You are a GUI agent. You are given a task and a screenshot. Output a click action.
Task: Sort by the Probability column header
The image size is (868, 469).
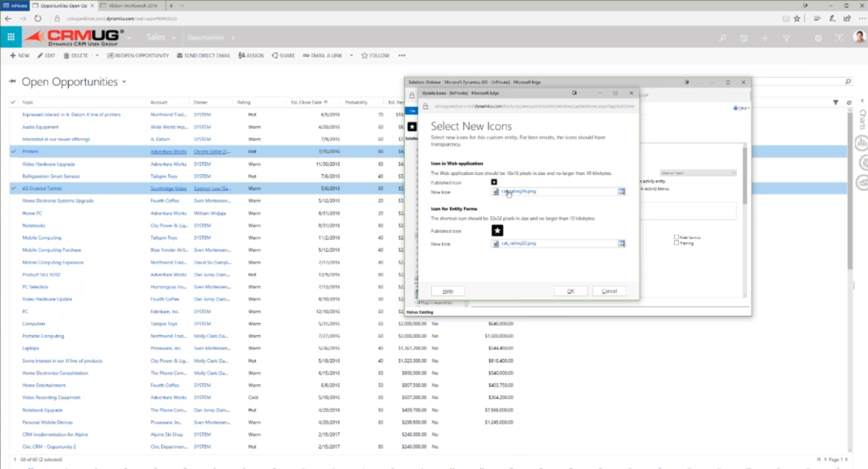pos(356,101)
